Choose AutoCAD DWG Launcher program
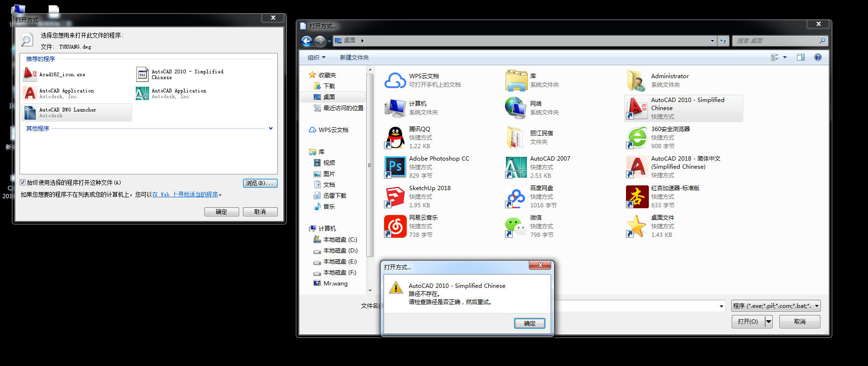Screen dimensions: 868x366 (x=76, y=112)
